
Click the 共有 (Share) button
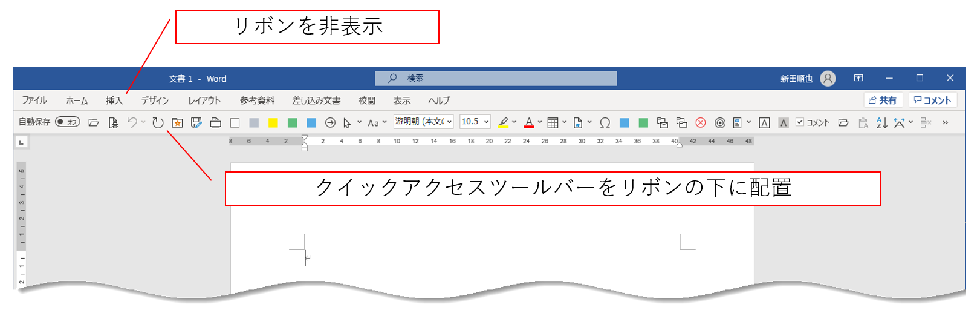(883, 100)
